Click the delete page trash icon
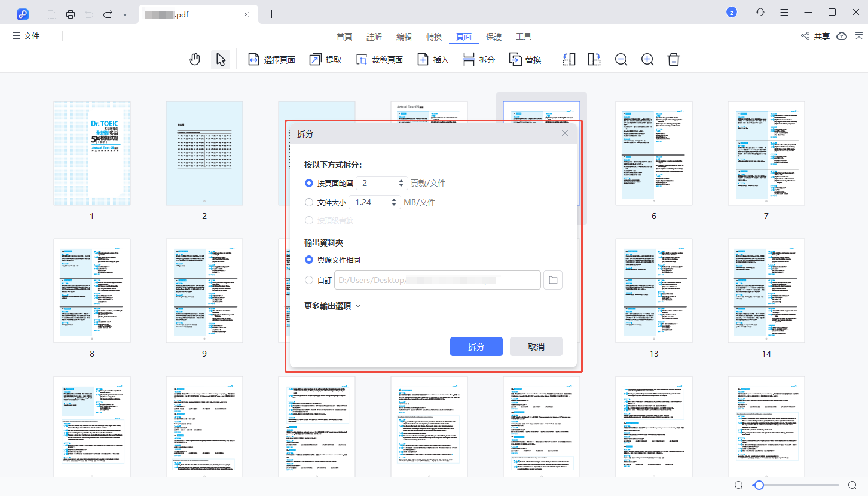Viewport: 868px width, 496px height. click(x=674, y=60)
